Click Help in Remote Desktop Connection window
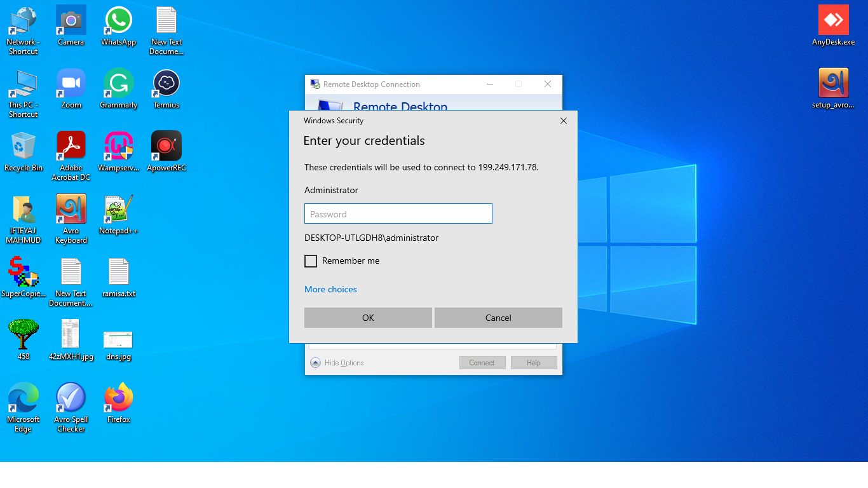The height and width of the screenshot is (488, 868). (534, 363)
